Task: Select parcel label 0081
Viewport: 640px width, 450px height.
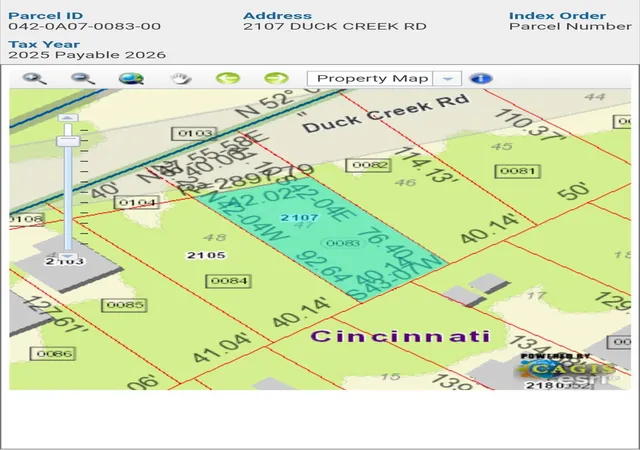Action: click(518, 171)
